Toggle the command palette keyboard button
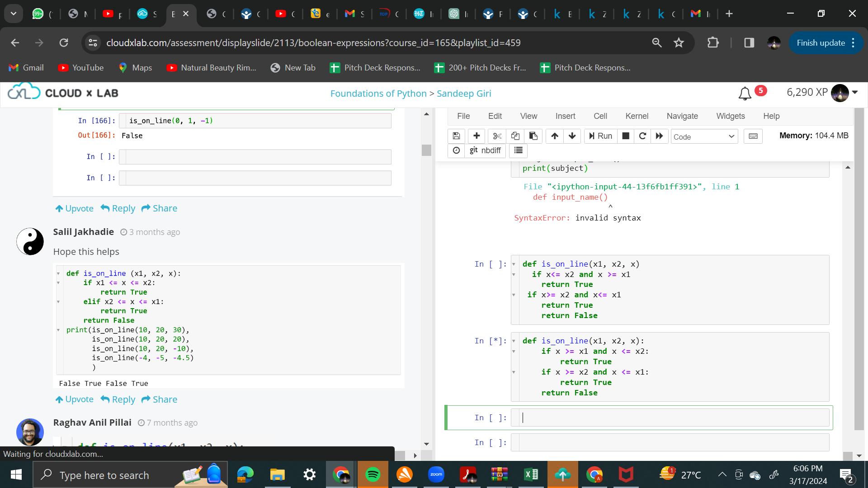Viewport: 868px width, 488px height. [x=753, y=136]
